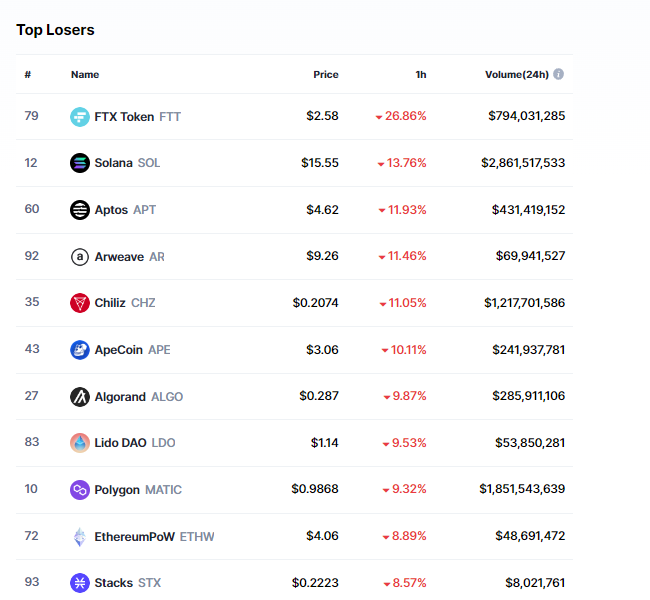Open the FTX Token name link

(124, 117)
